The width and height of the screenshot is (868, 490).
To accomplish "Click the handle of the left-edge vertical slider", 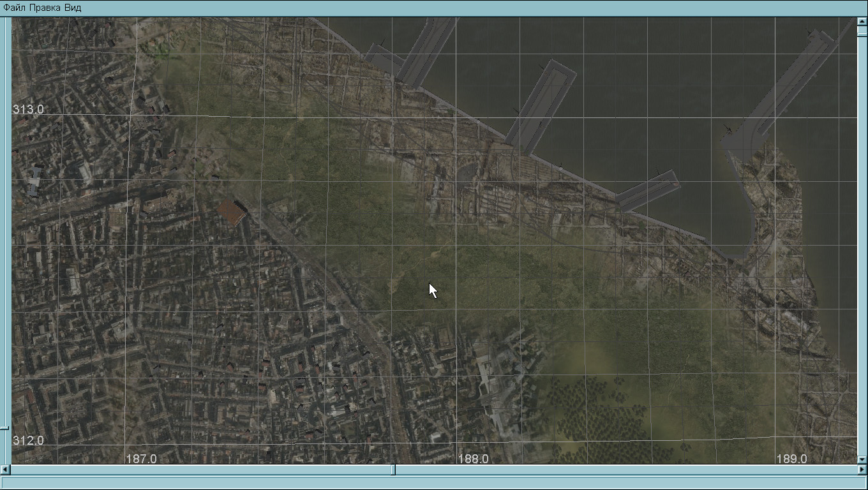I will click(4, 427).
